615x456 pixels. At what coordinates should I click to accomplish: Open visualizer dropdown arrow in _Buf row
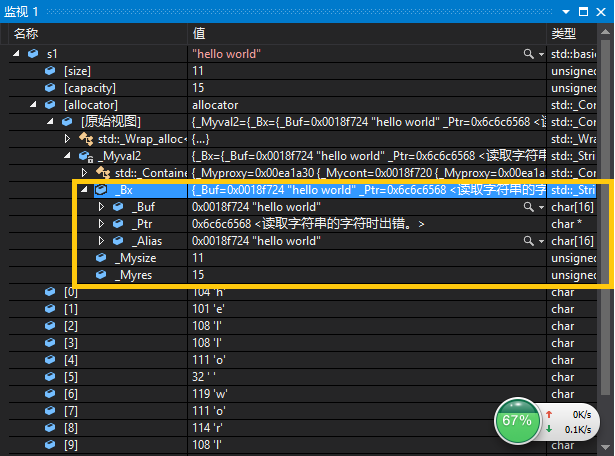pyautogui.click(x=541, y=207)
